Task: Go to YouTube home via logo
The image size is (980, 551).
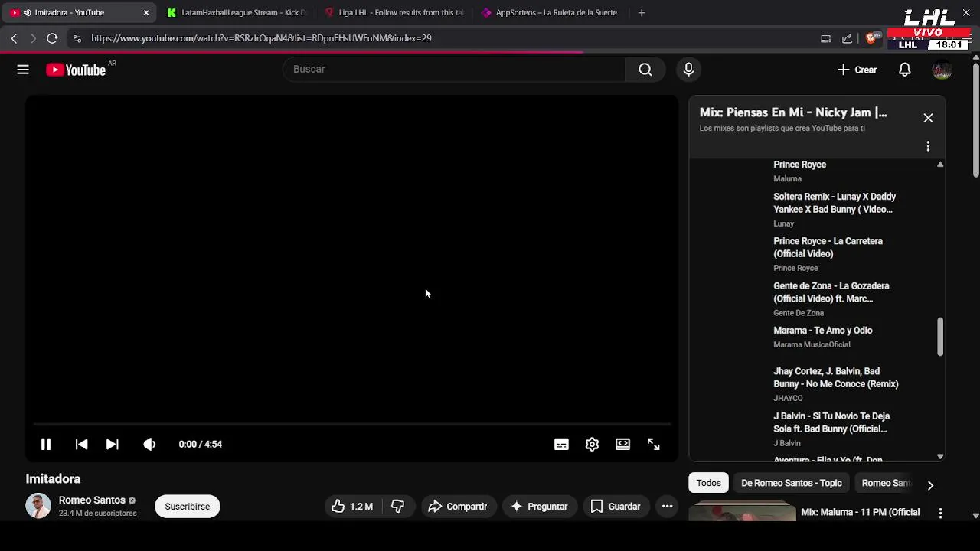Action: click(x=76, y=70)
